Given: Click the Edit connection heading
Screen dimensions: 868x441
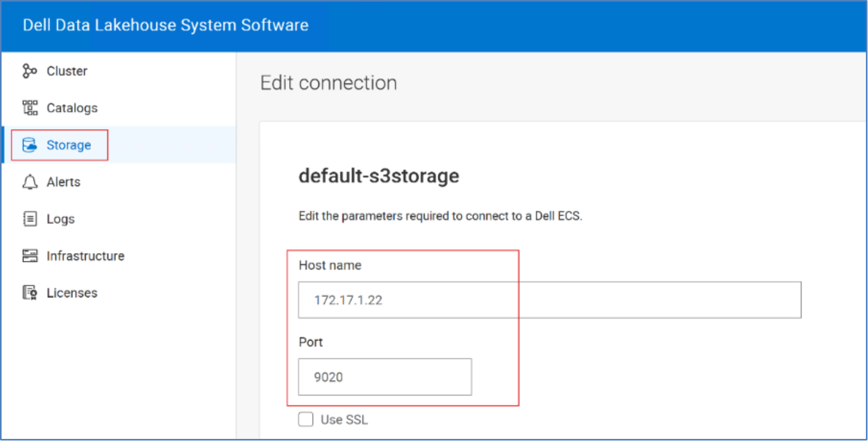Looking at the screenshot, I should coord(329,83).
